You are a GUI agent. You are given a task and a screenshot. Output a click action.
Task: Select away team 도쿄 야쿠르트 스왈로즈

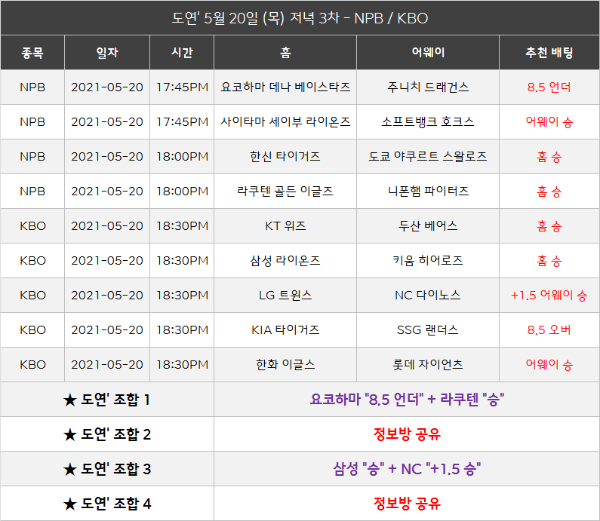pos(428,156)
